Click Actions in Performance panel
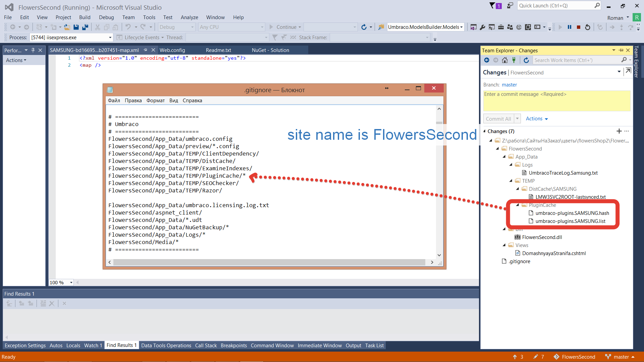 point(16,60)
